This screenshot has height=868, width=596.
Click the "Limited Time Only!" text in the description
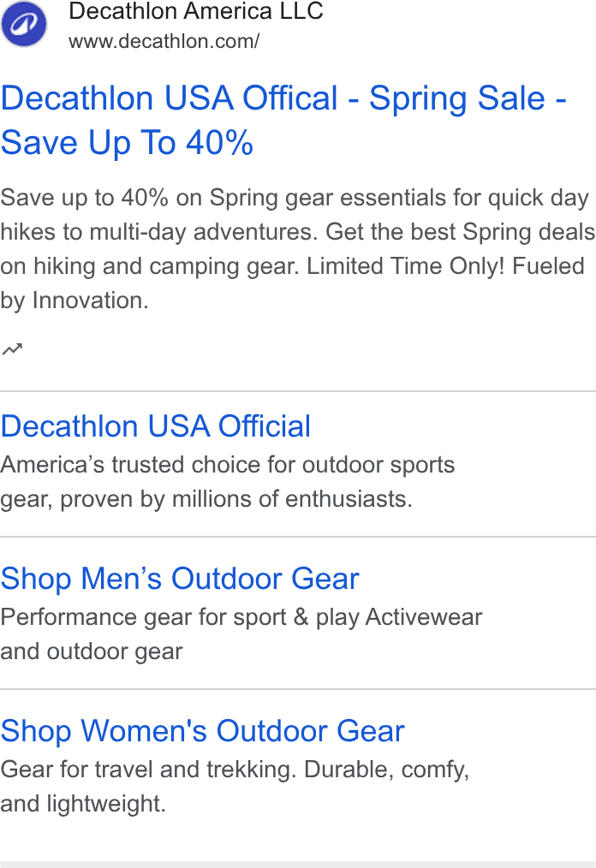click(x=405, y=266)
